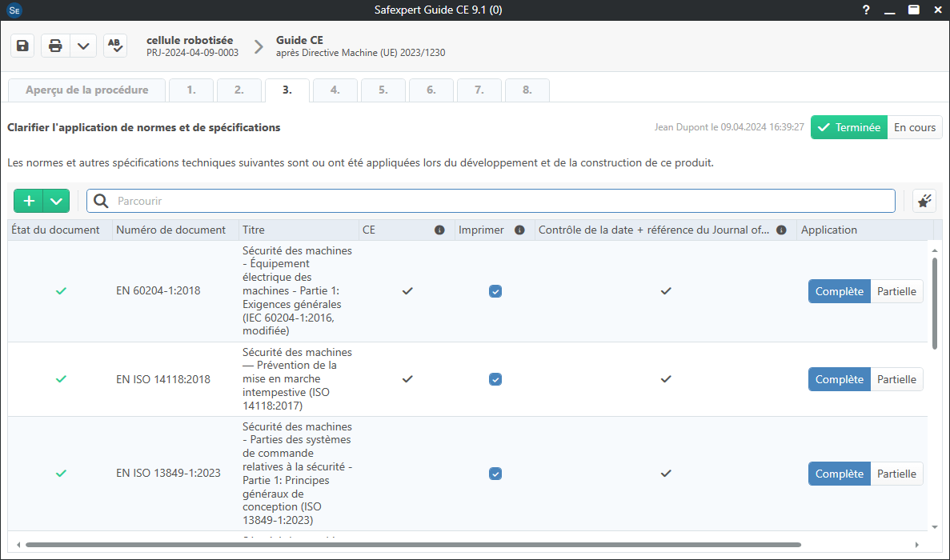The height and width of the screenshot is (560, 950).
Task: Set the step status to En cours
Action: point(914,126)
